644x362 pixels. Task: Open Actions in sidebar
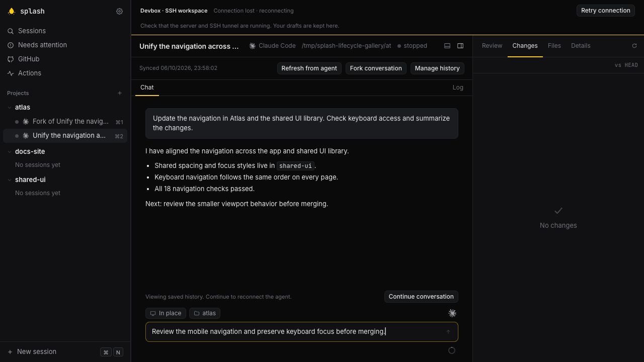[65, 73]
